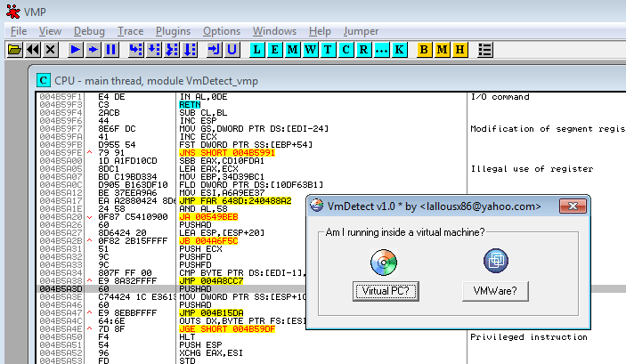Restart the program with the rewind icon
The height and width of the screenshot is (364, 626).
[32, 49]
